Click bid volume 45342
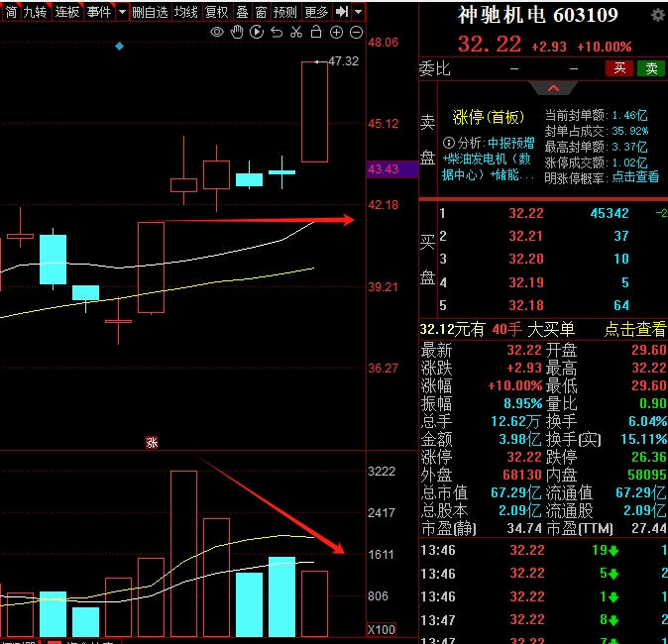668x644 pixels. pos(610,213)
